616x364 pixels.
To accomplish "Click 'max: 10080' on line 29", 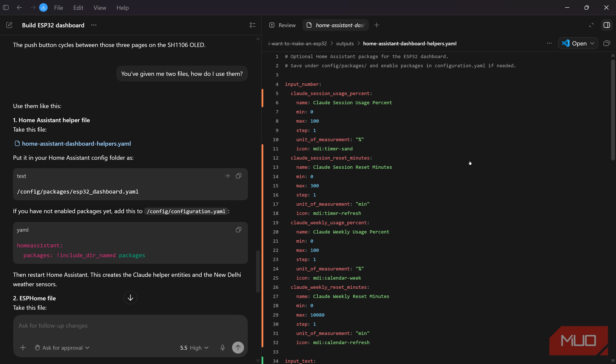I will (310, 315).
